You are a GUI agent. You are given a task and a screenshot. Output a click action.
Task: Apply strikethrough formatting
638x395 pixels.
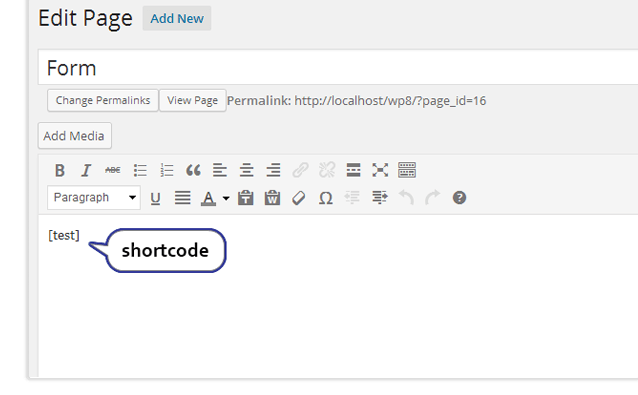pyautogui.click(x=113, y=170)
